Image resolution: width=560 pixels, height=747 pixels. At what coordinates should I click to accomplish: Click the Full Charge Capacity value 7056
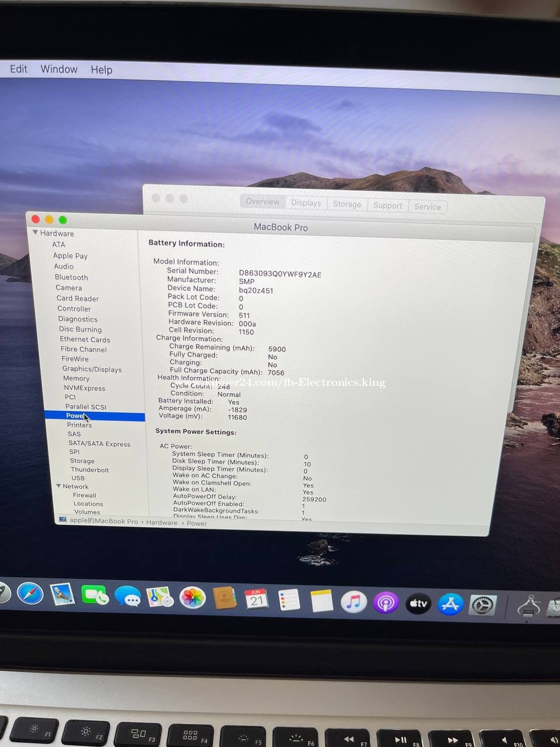tap(276, 373)
